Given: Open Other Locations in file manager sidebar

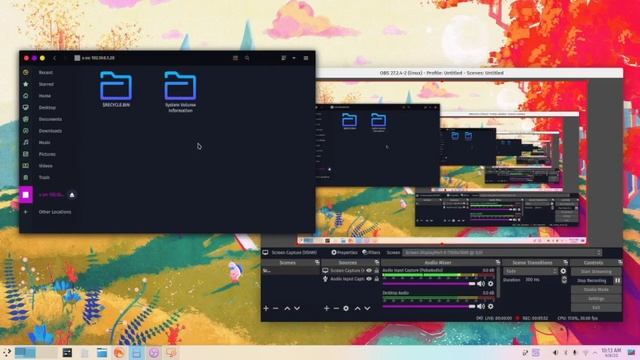Looking at the screenshot, I should [55, 212].
